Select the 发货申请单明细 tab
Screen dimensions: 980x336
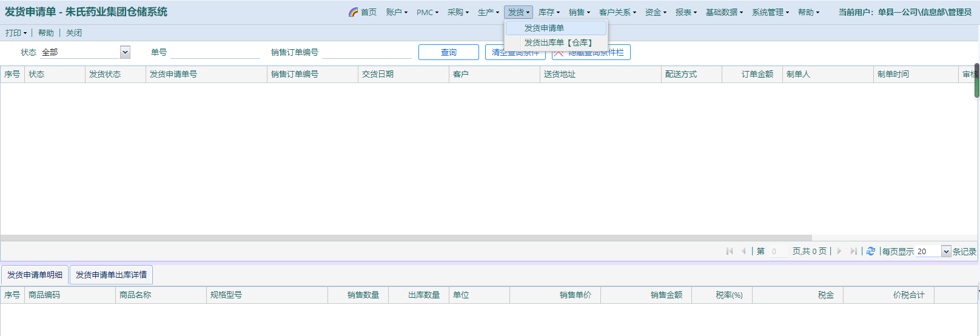click(35, 275)
